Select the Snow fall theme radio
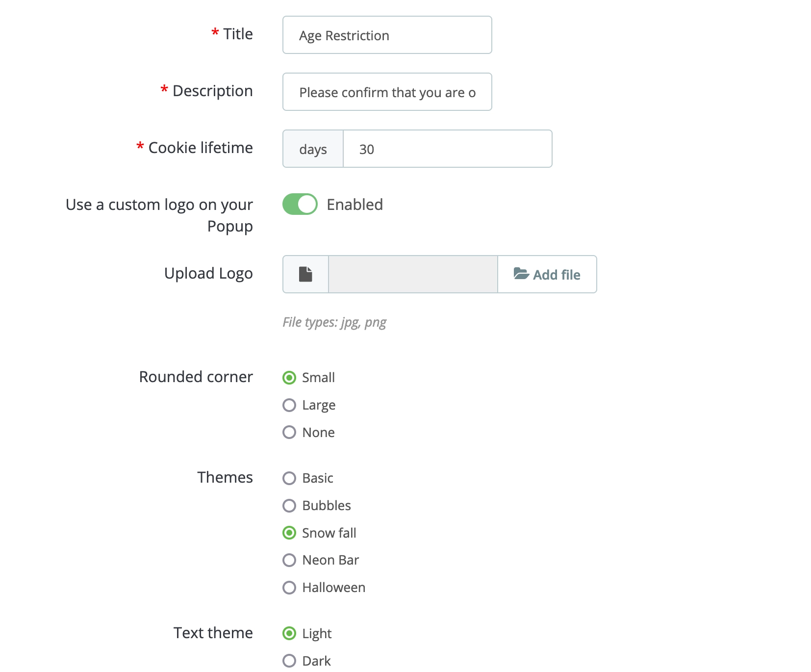 pos(290,533)
